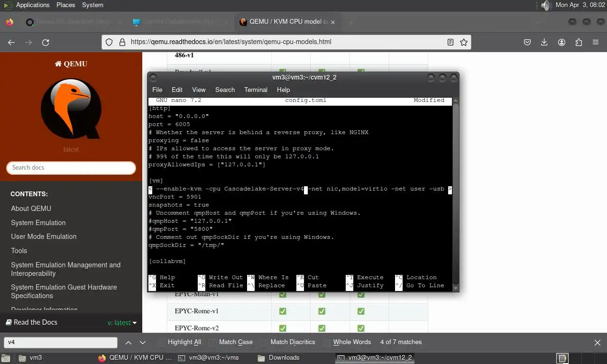Go back to the previous page in Firefox
This screenshot has height=364, width=607.
pos(11,42)
